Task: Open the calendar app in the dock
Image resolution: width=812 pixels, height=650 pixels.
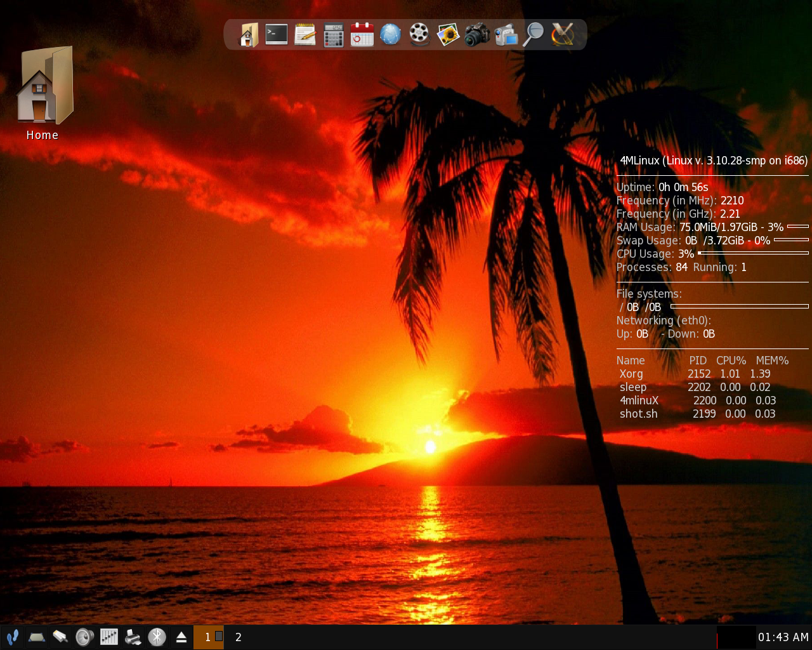Action: click(x=362, y=34)
